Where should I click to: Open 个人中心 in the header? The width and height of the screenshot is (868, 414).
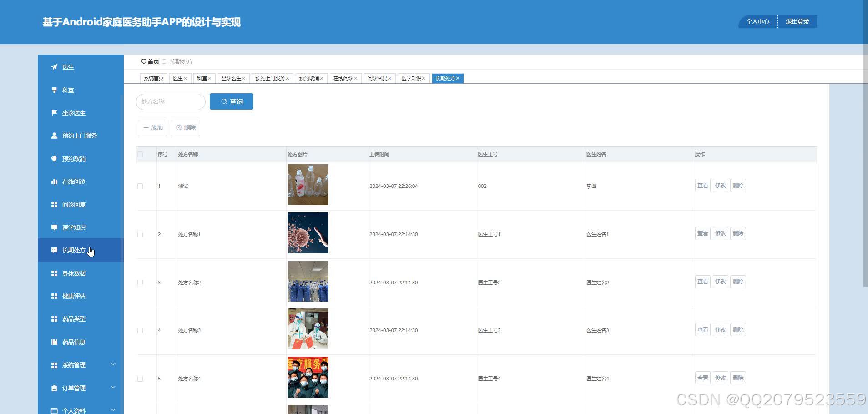pyautogui.click(x=758, y=21)
